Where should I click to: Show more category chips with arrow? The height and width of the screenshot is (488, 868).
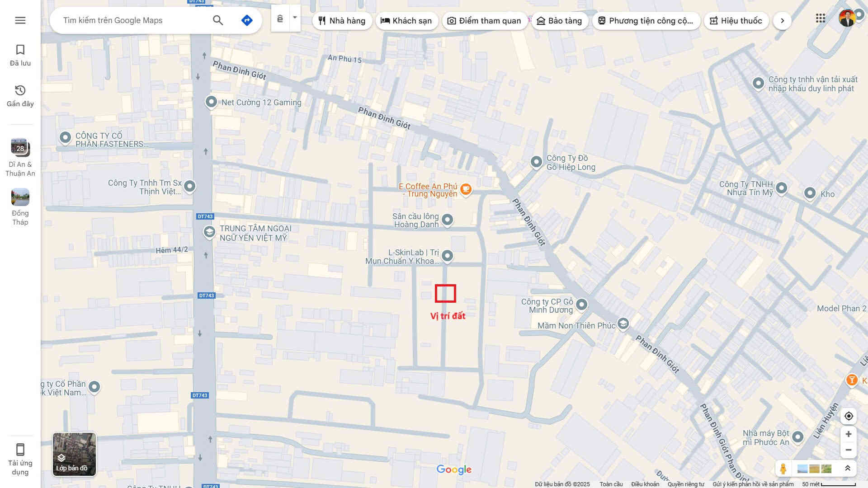tap(782, 21)
